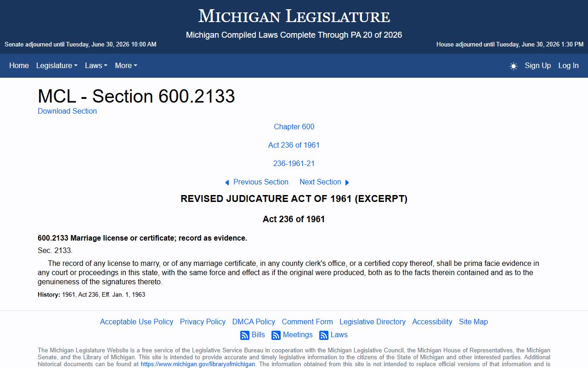Expand the Laws dropdown menu
The image size is (588, 368).
96,65
